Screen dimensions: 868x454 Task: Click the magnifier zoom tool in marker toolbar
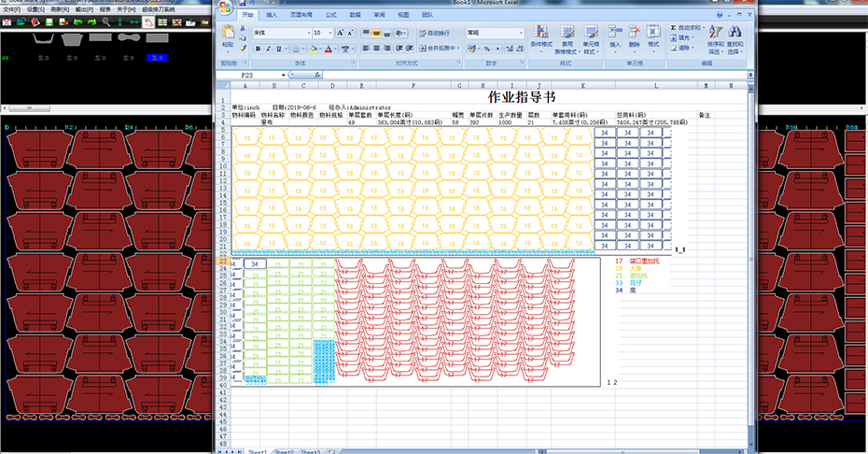(x=106, y=21)
